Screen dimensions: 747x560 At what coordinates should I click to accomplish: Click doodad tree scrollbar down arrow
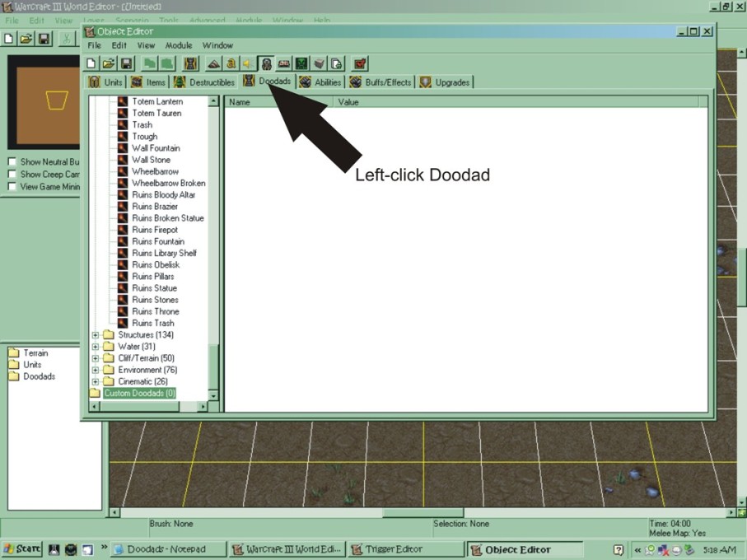(213, 396)
